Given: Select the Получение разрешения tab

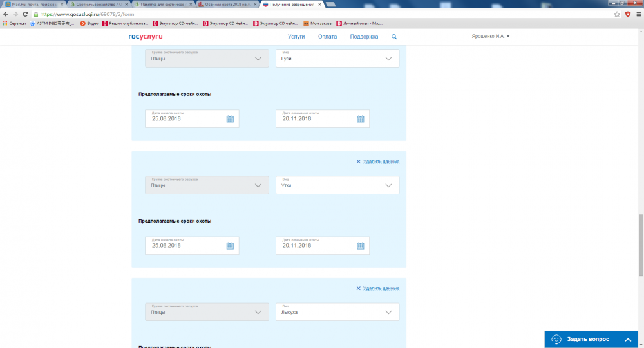Looking at the screenshot, I should click(x=291, y=5).
